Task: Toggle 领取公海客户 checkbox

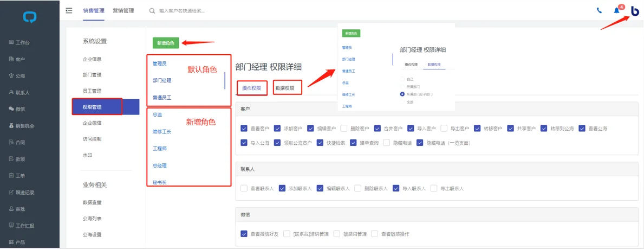Action: 277,143
